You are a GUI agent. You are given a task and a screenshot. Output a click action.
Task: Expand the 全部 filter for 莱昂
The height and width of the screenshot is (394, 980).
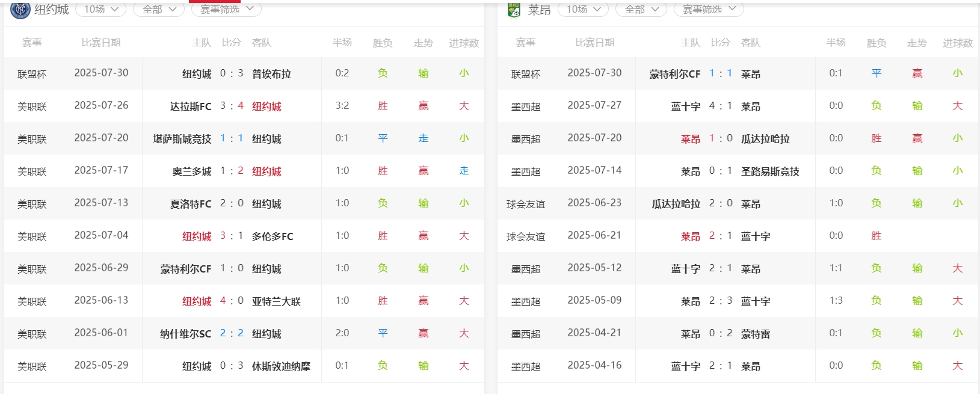[641, 10]
